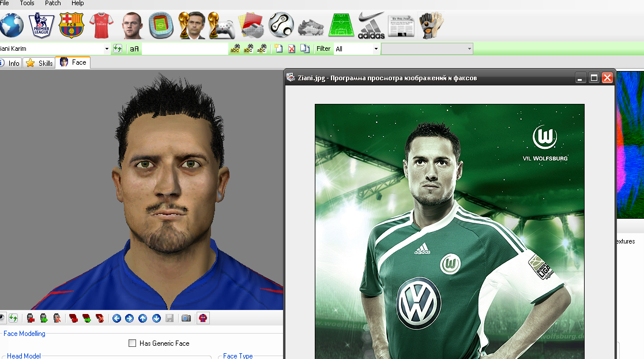Open the trophy and gamepad tournaments icon
The height and width of the screenshot is (359, 644).
coord(221,25)
